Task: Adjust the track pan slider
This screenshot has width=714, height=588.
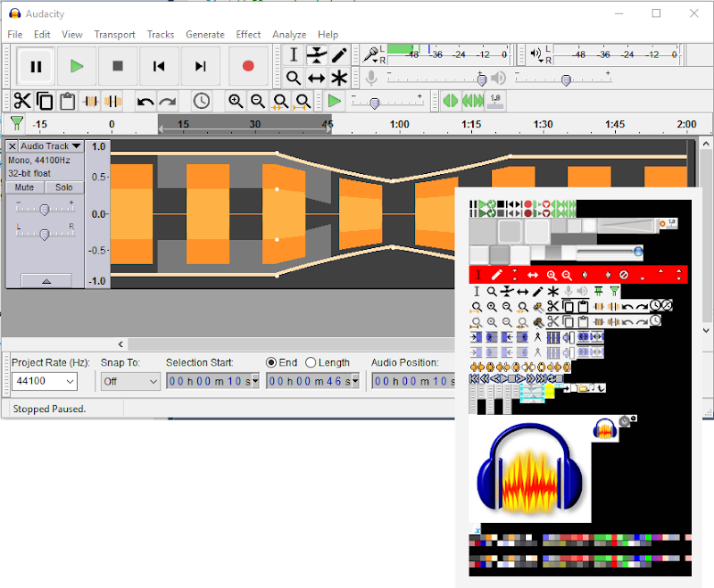Action: 45,234
